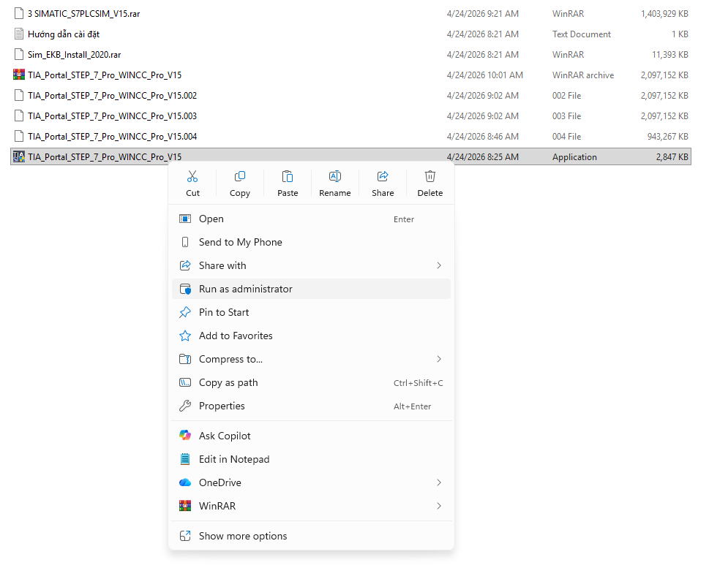Select the Sim_EKB_Install_2020.rar file
The width and height of the screenshot is (728, 568).
coord(74,54)
